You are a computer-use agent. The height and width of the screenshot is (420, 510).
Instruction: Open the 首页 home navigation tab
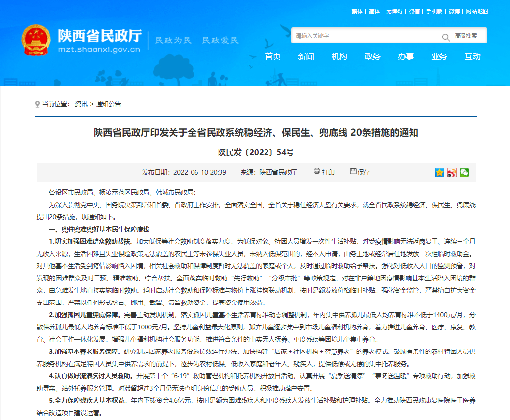pos(273,56)
